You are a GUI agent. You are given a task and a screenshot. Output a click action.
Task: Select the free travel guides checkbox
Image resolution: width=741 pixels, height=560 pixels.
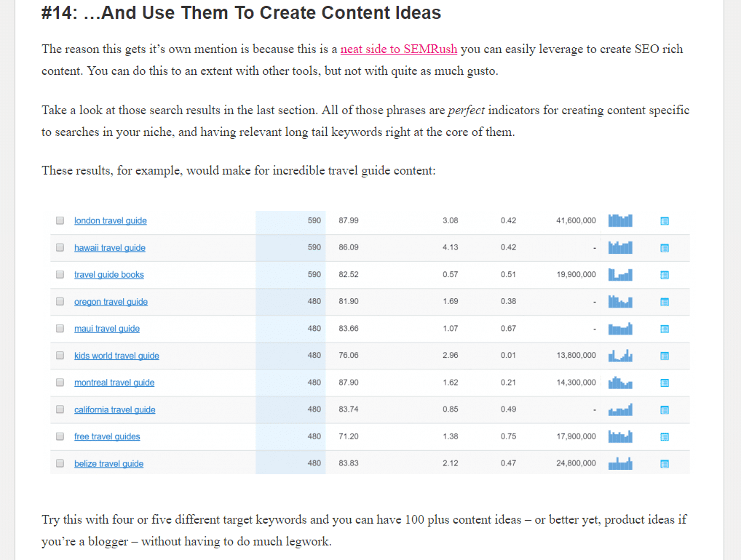tap(60, 436)
